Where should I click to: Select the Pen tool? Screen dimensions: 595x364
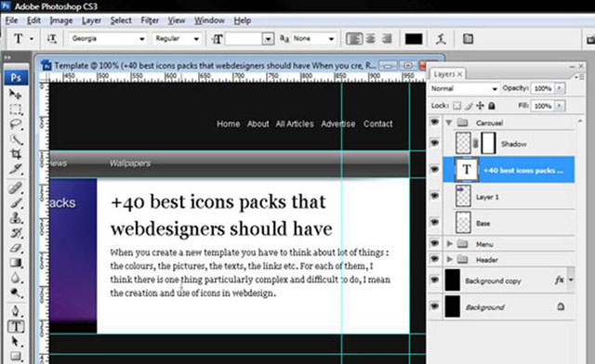pos(15,311)
